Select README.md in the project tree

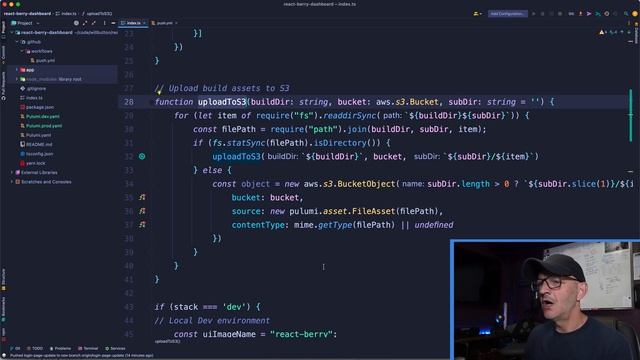pos(39,144)
